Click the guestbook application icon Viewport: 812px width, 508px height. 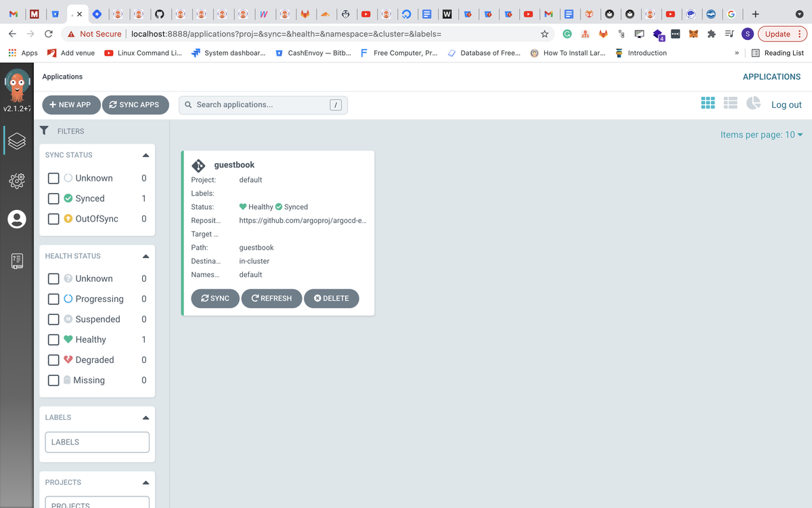pyautogui.click(x=198, y=164)
